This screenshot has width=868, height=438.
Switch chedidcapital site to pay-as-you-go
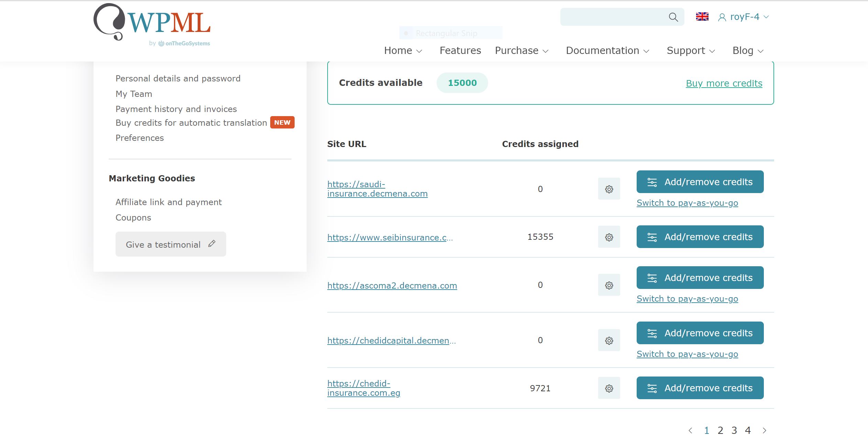[x=687, y=354]
